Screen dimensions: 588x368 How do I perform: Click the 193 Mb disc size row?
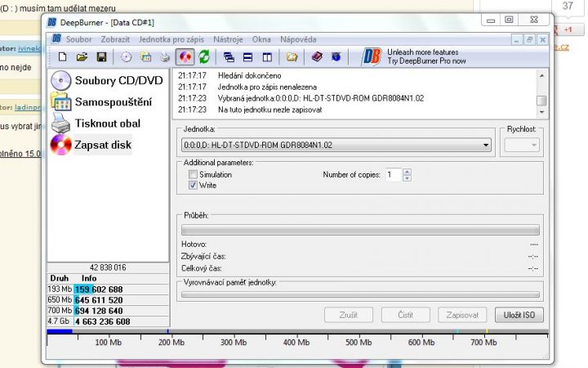tap(108, 289)
